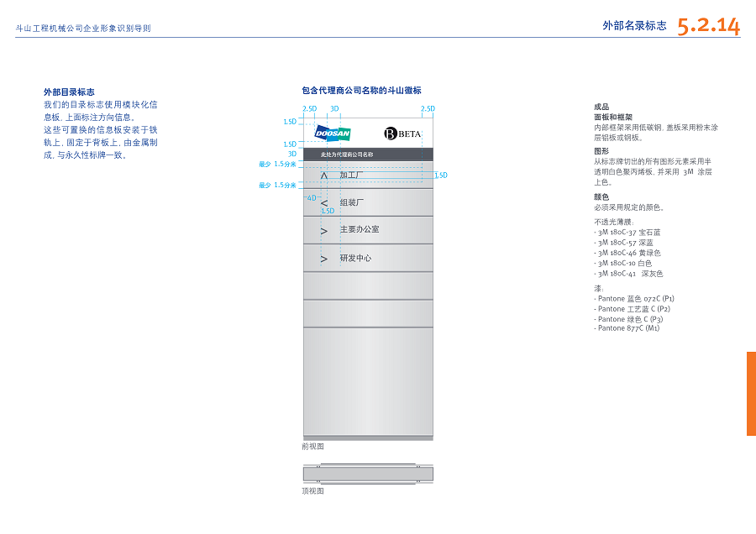
Task: Click the 图形 subheading
Action: tap(601, 151)
